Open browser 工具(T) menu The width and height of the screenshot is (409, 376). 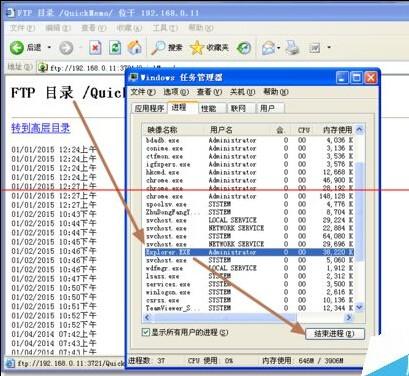[x=165, y=28]
